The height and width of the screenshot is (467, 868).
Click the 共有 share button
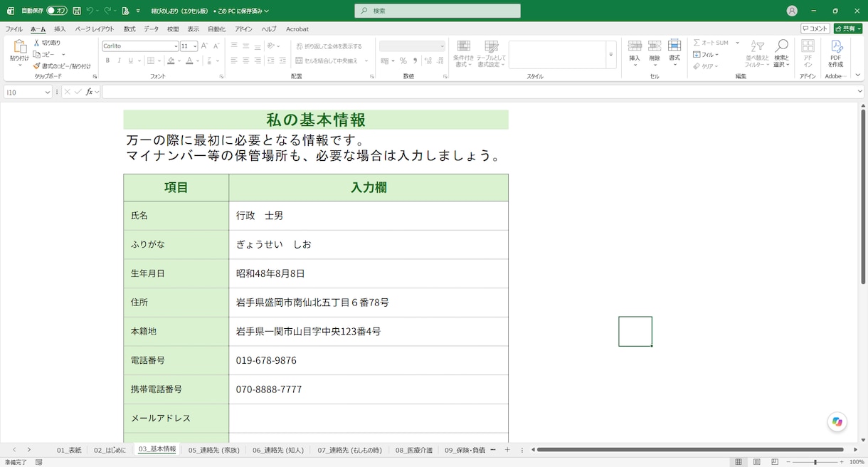pos(848,28)
